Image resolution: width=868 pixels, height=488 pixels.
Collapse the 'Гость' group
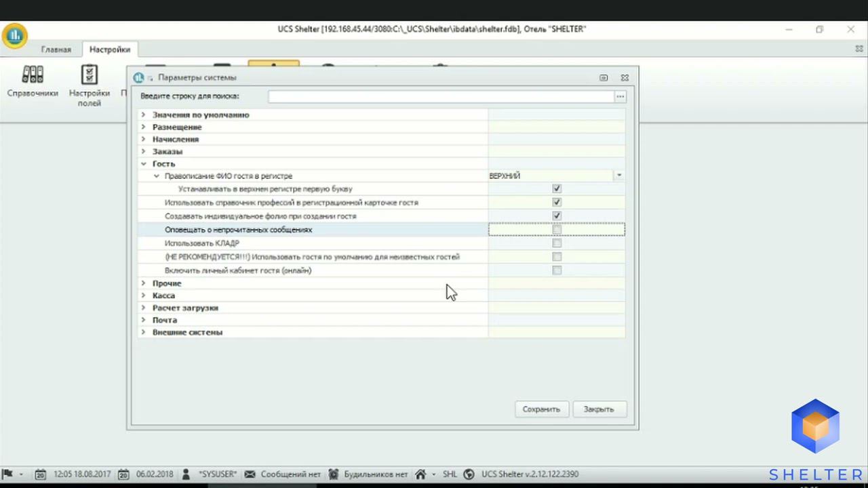click(143, 163)
